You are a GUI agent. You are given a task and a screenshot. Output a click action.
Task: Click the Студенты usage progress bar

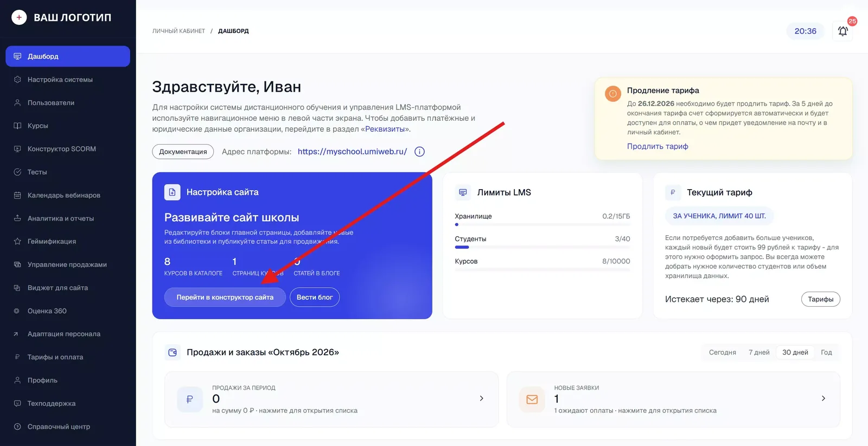pos(542,247)
